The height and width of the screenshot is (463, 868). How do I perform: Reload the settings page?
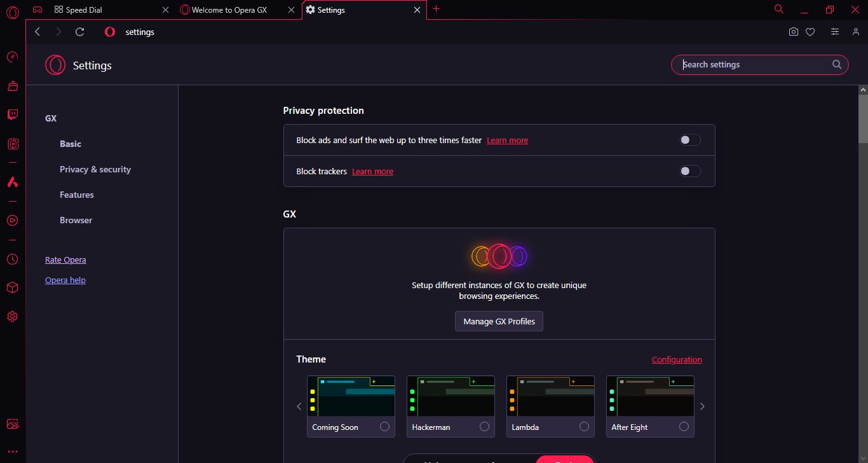(x=79, y=32)
